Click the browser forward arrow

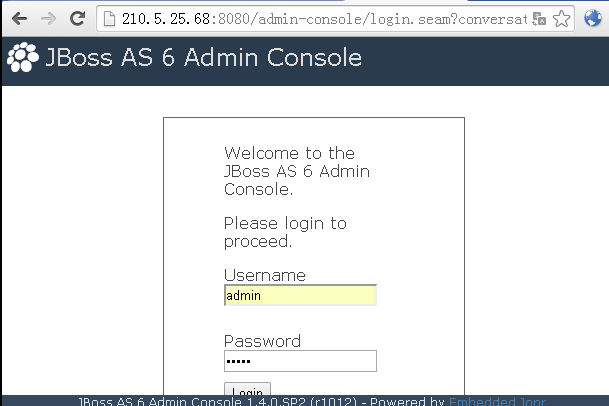(x=48, y=18)
